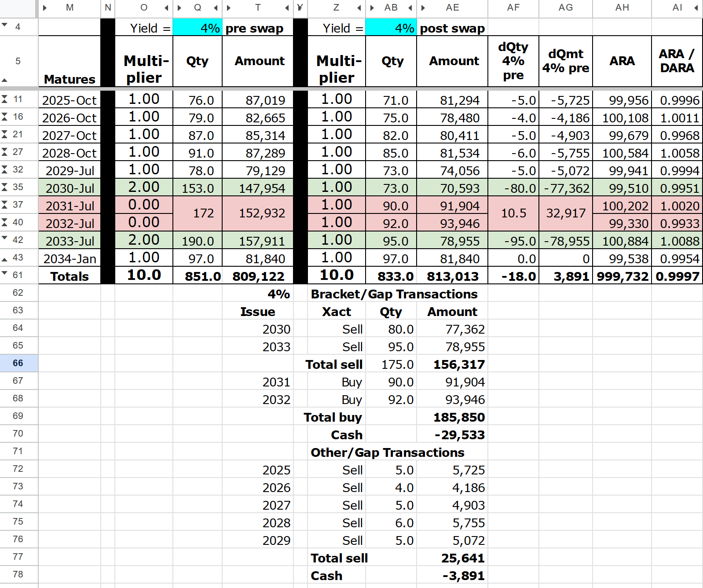Screen dimensions: 703x588
Task: Click hidden-columns arrow right of column AI header
Action: tap(696, 8)
